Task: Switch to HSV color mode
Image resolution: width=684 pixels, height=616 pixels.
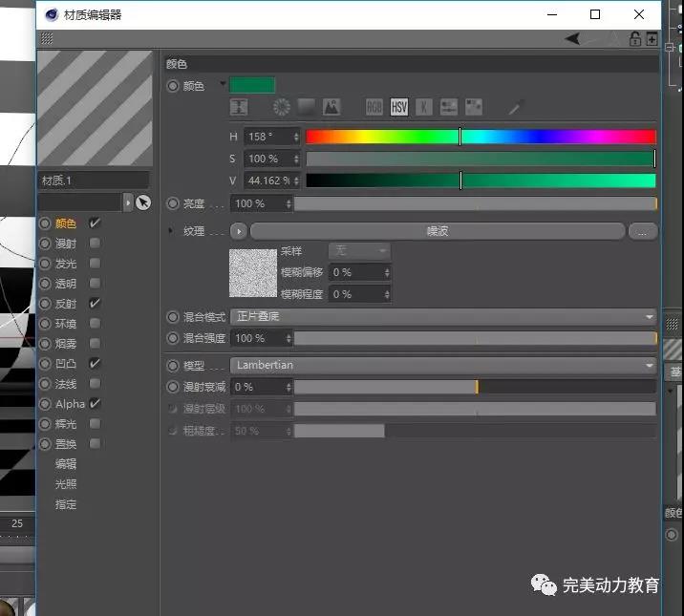Action: 399,107
